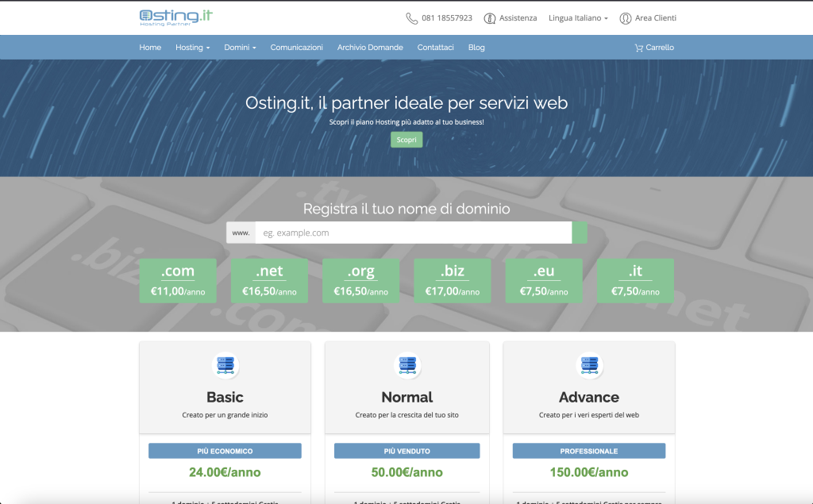Select the .com domain price tile
Screen dimensions: 813x504
click(x=178, y=280)
